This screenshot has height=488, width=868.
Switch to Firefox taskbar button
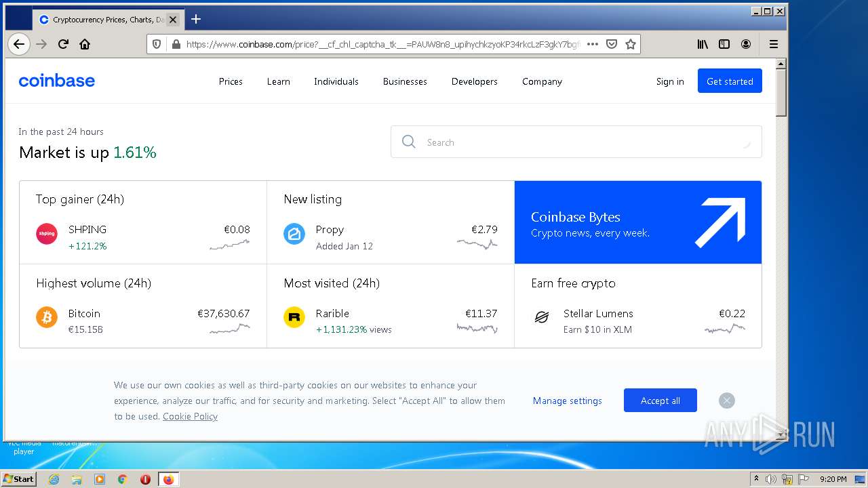[168, 479]
